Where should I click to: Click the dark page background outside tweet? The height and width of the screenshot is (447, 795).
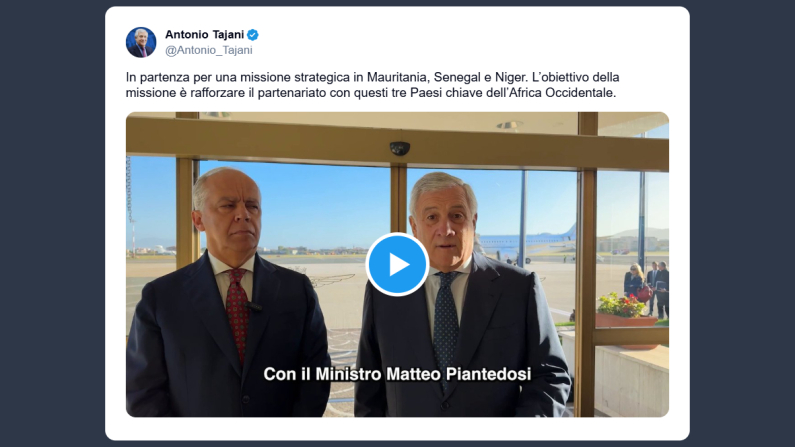[51, 223]
